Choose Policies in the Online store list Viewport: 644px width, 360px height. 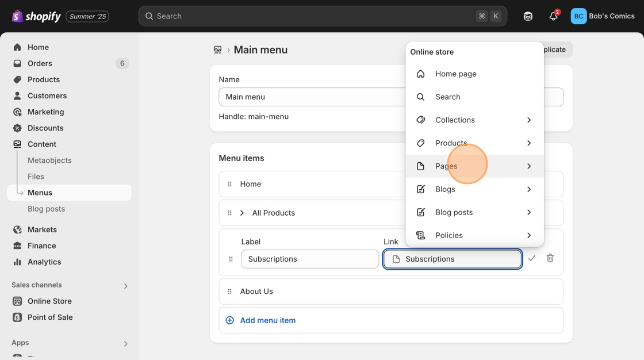(449, 235)
